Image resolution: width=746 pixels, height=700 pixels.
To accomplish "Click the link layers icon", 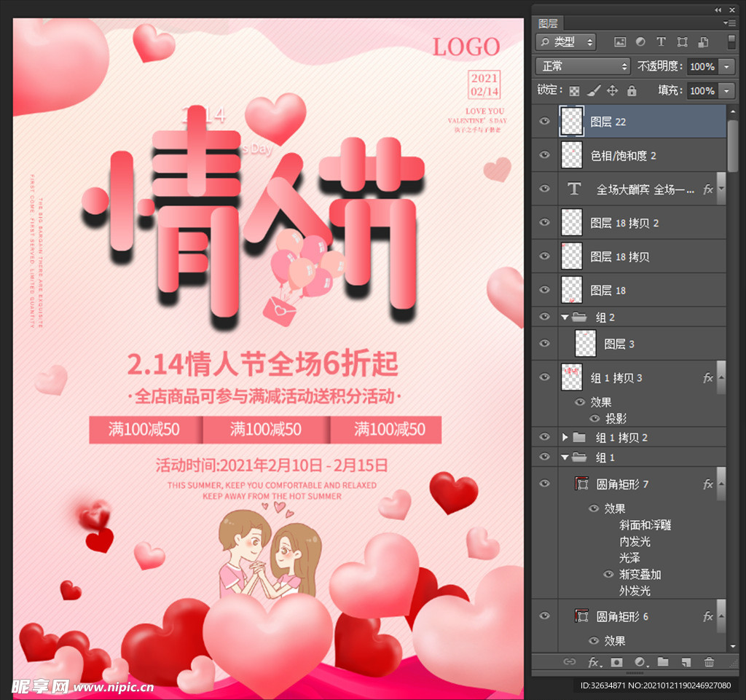I will (x=570, y=662).
